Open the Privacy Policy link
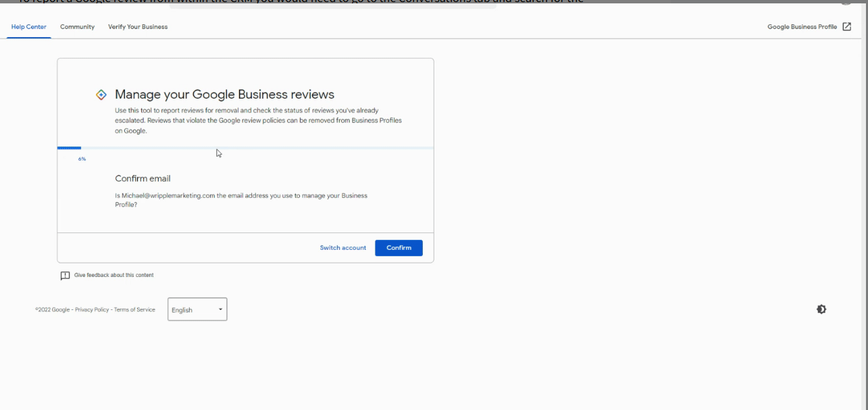Viewport: 868px width, 410px height. [x=92, y=310]
